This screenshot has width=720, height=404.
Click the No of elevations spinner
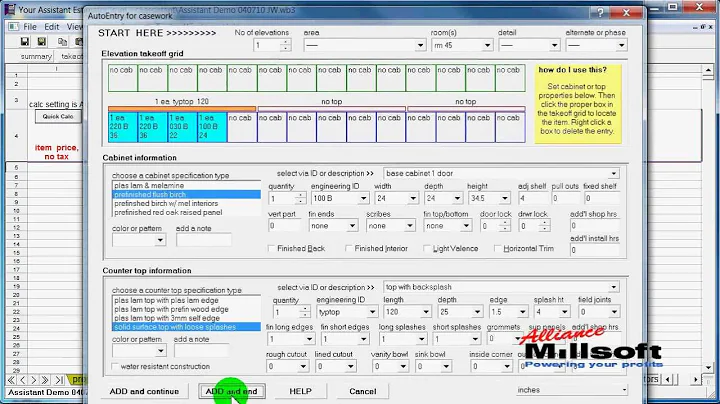286,45
